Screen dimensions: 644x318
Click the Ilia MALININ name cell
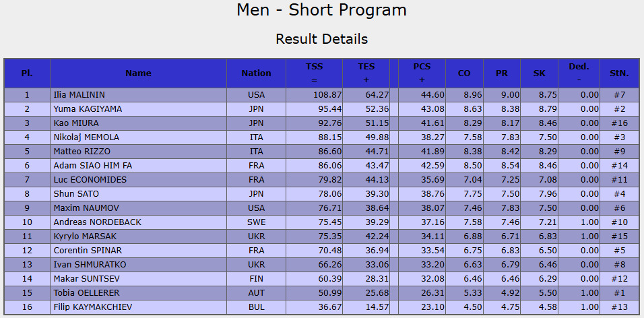pyautogui.click(x=138, y=95)
